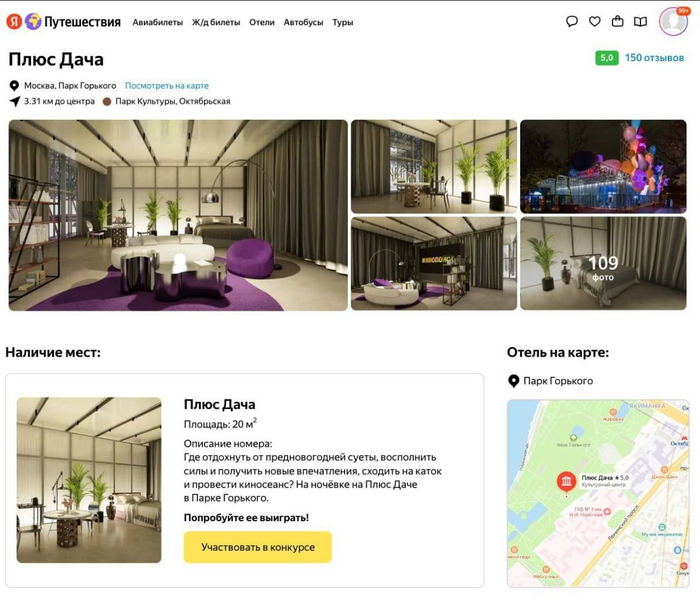Viewport: 700px width, 601px height.
Task: Click the Отель на карте: heading
Action: 558,352
